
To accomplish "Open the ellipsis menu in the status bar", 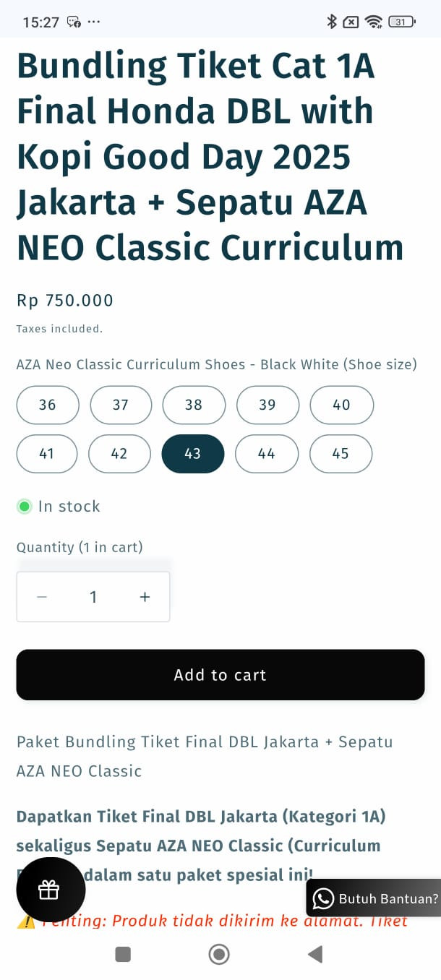I will click(x=94, y=22).
